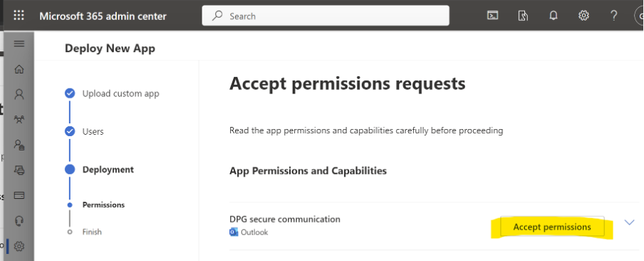Click the Accept permissions requests heading
This screenshot has height=261, width=644.
click(348, 83)
